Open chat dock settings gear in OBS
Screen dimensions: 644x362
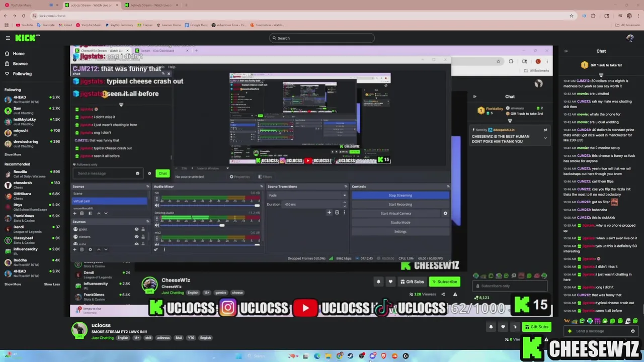click(x=149, y=173)
